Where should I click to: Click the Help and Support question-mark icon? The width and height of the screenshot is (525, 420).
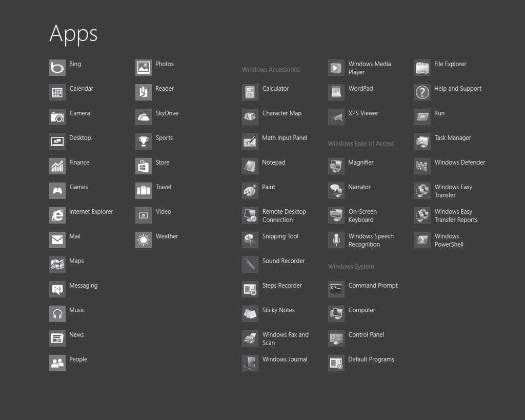(422, 92)
